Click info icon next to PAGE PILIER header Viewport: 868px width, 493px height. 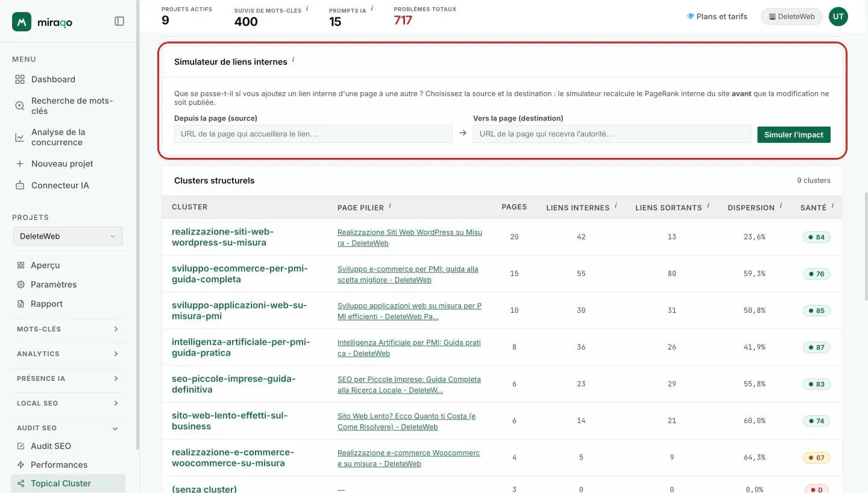click(x=390, y=206)
